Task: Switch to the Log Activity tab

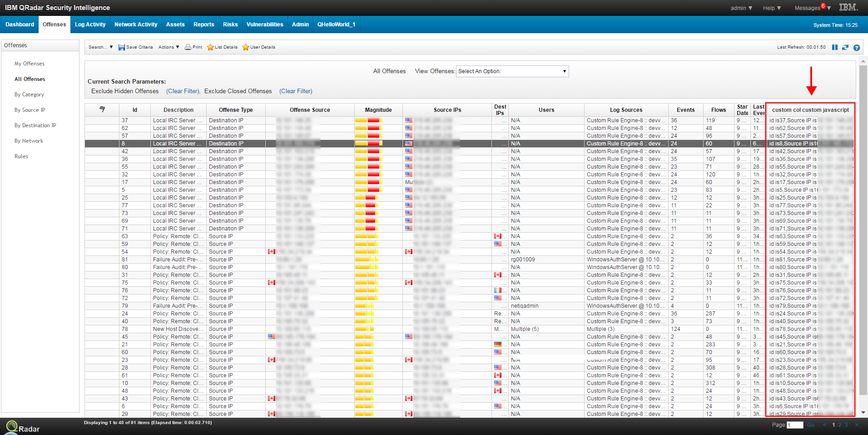Action: pyautogui.click(x=90, y=25)
